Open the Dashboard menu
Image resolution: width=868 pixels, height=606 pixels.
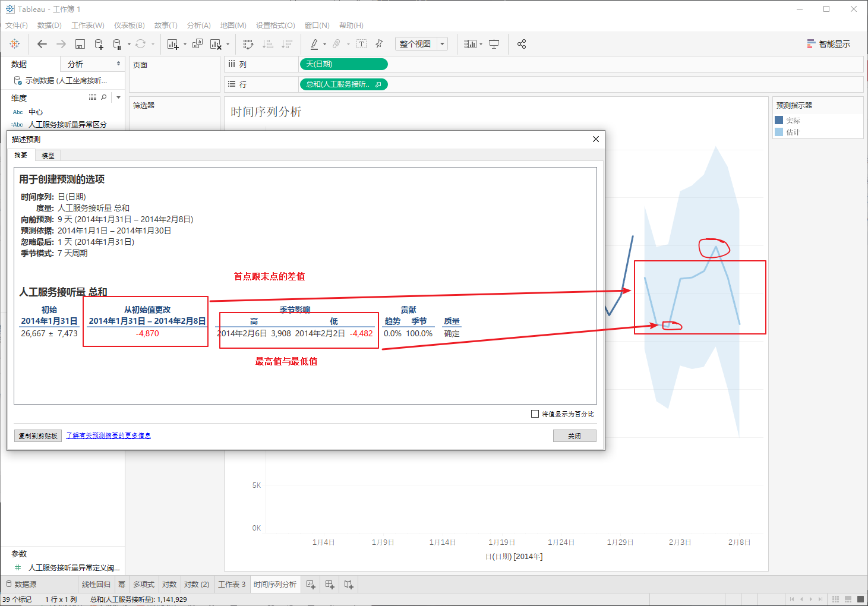130,26
